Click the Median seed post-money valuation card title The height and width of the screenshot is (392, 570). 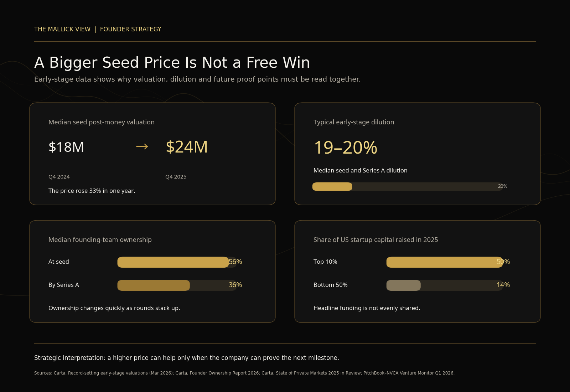tap(102, 122)
